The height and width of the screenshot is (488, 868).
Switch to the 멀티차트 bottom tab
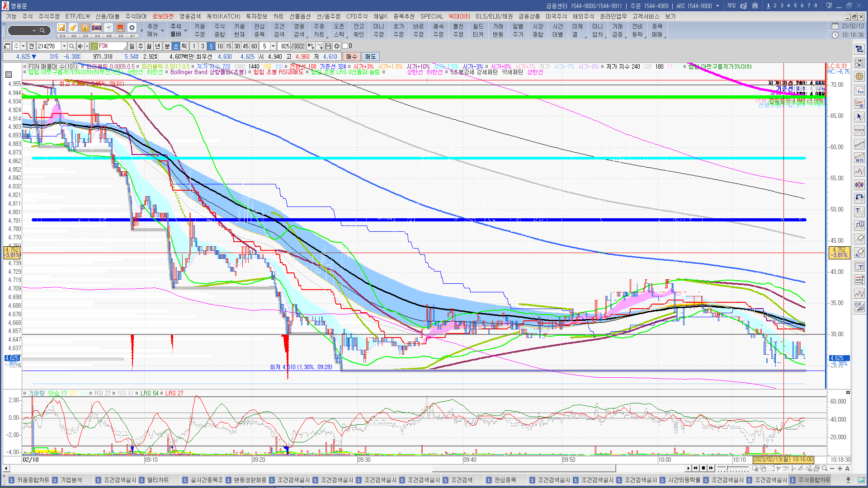point(158,480)
